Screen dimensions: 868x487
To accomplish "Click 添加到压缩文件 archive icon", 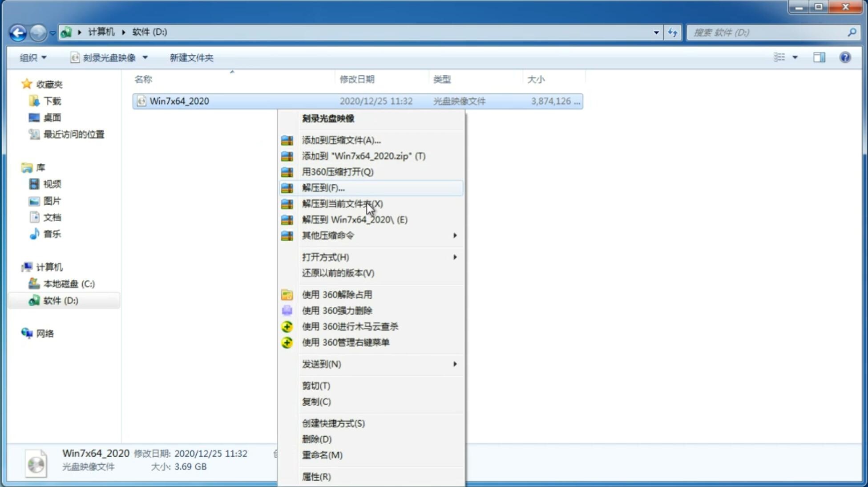I will click(286, 140).
